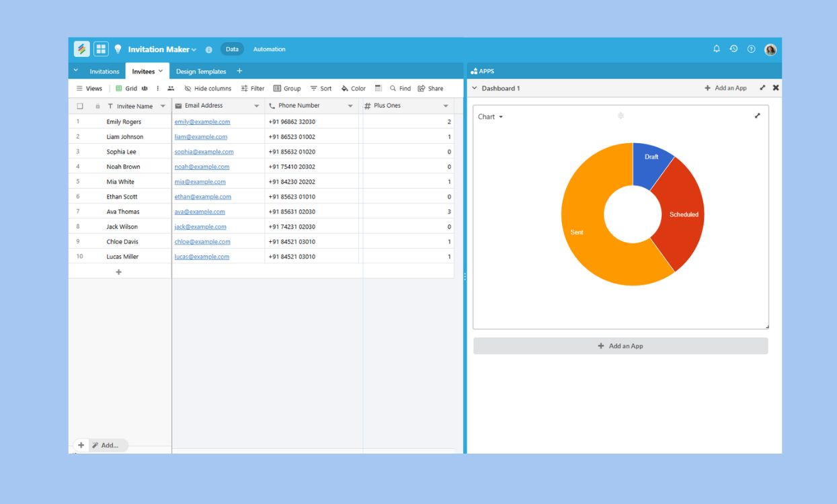Click the Filter button
Image resolution: width=837 pixels, height=504 pixels.
tap(253, 89)
